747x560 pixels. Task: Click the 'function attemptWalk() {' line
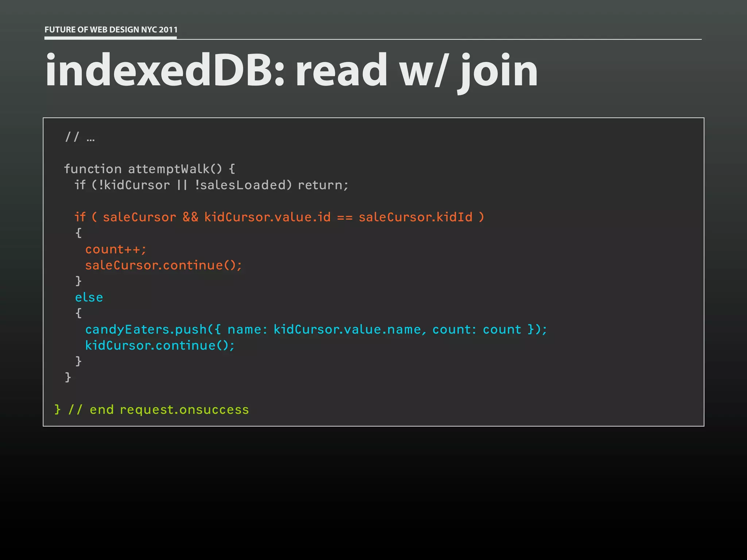coord(150,169)
